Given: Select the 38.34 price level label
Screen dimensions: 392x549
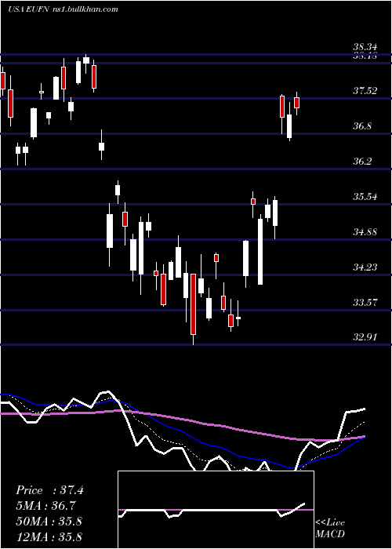Looking at the screenshot, I should pos(365,47).
